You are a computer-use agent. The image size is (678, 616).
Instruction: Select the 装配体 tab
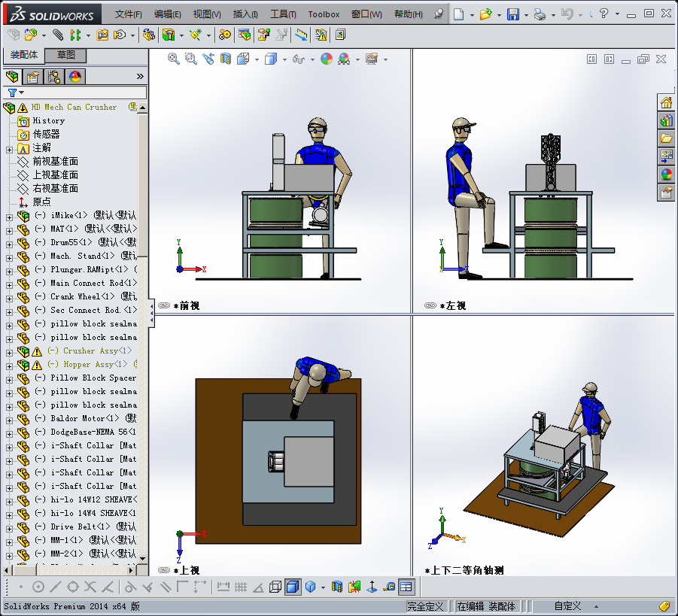24,55
